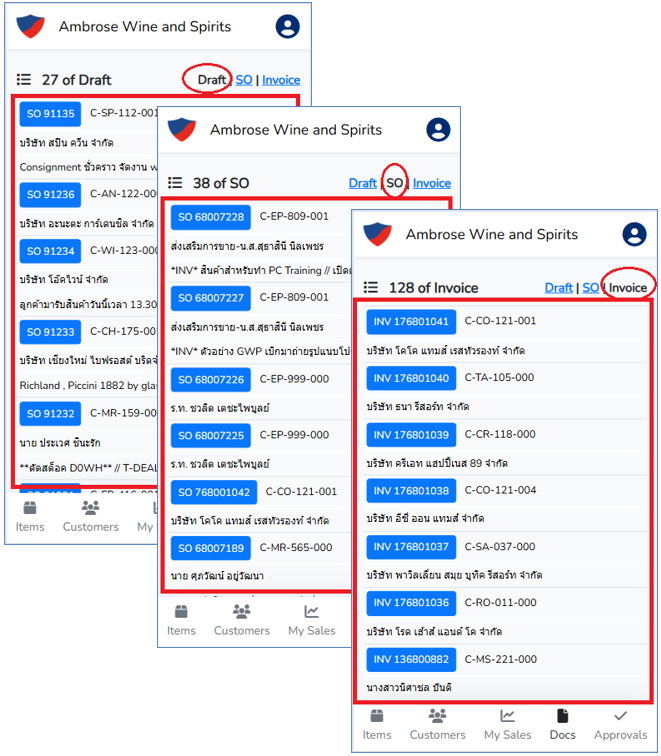Open sales order SO 68007228
Screen dimensions: 661x756
211,217
